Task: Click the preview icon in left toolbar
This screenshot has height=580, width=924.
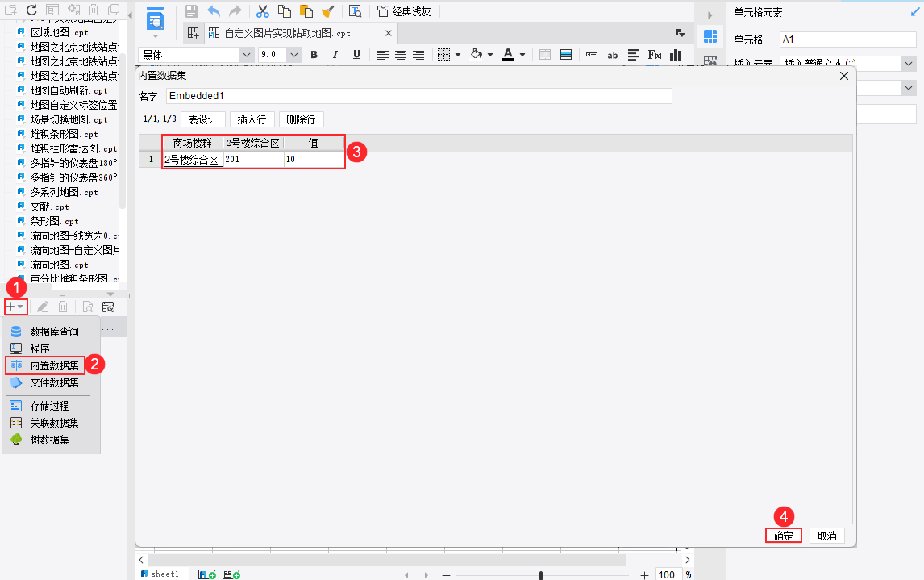Action: [x=155, y=19]
